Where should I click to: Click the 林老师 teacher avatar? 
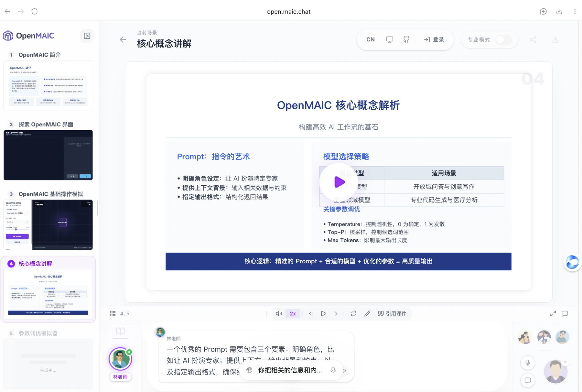pos(120,359)
